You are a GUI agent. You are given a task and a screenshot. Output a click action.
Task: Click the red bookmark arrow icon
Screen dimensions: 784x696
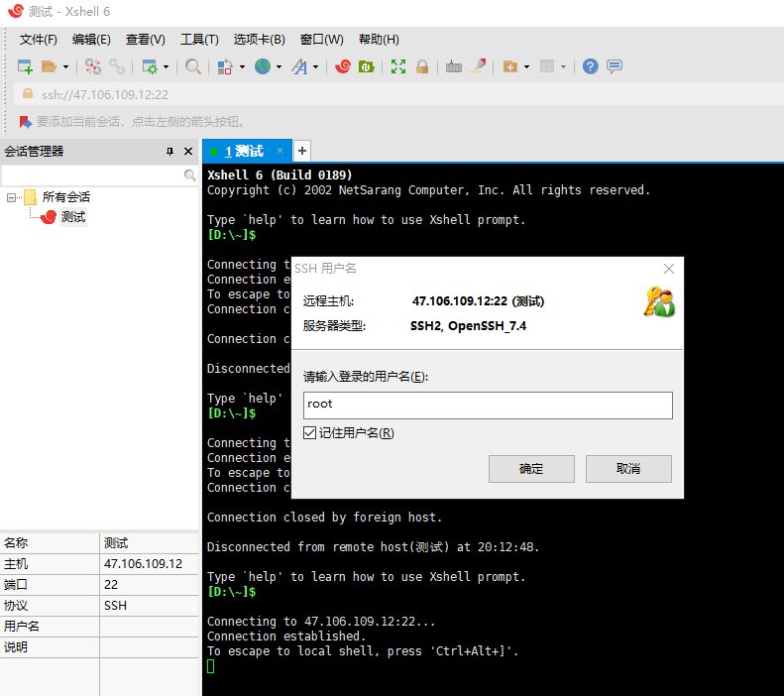(x=25, y=122)
